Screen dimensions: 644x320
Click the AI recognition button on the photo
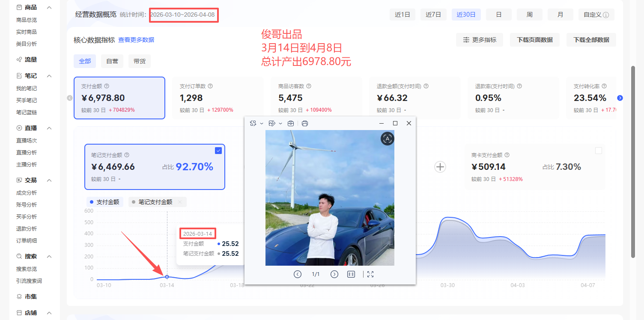387,139
